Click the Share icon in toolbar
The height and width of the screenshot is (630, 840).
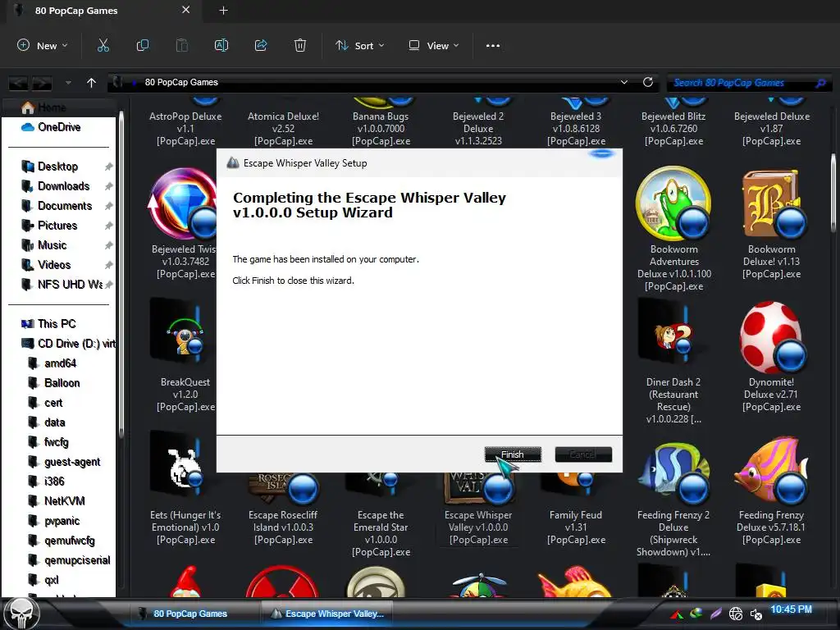(261, 46)
